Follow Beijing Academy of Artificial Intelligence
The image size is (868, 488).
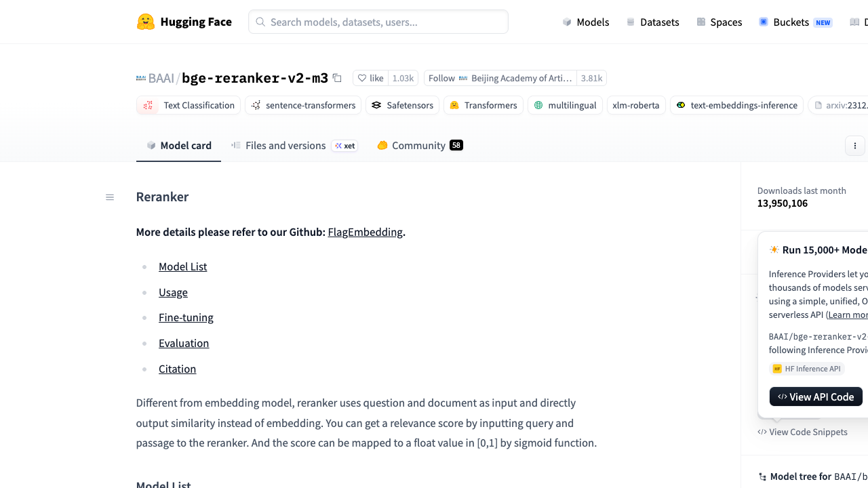pos(441,78)
